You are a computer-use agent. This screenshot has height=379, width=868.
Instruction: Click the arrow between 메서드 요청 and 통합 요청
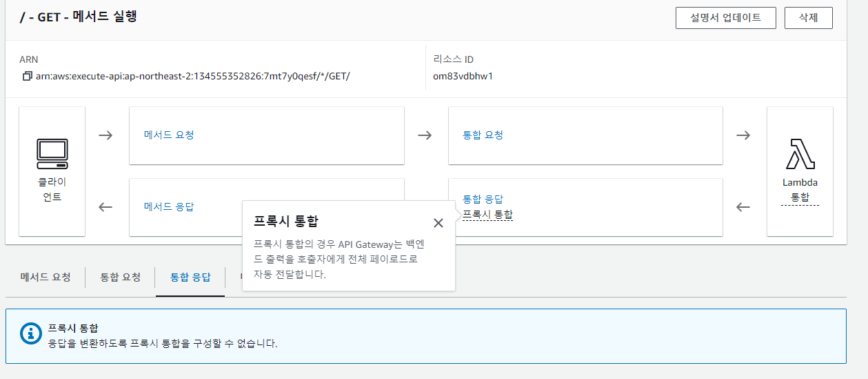click(x=425, y=135)
